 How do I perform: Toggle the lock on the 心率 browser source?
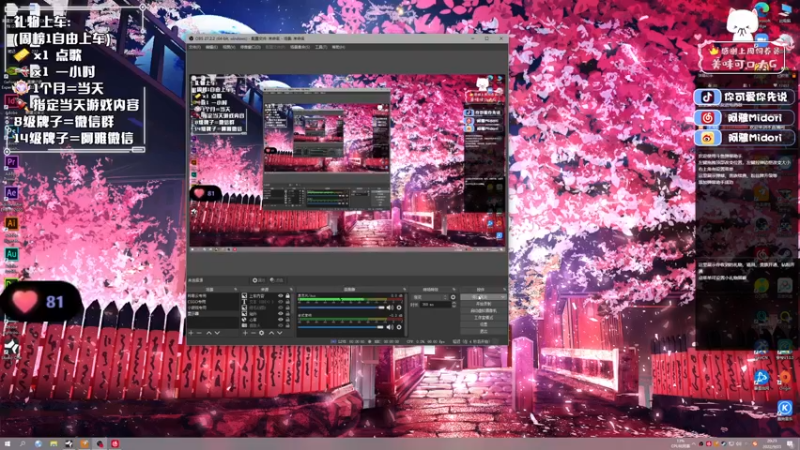pyautogui.click(x=287, y=319)
